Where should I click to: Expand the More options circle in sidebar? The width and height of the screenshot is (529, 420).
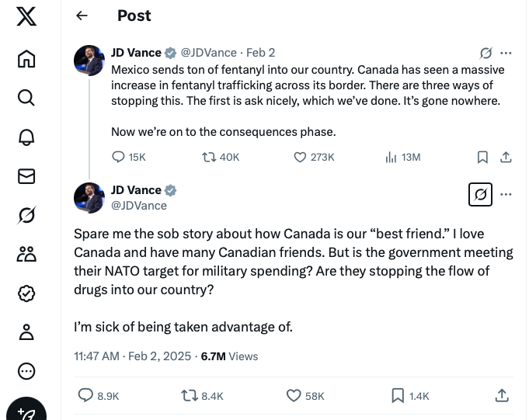pos(26,371)
